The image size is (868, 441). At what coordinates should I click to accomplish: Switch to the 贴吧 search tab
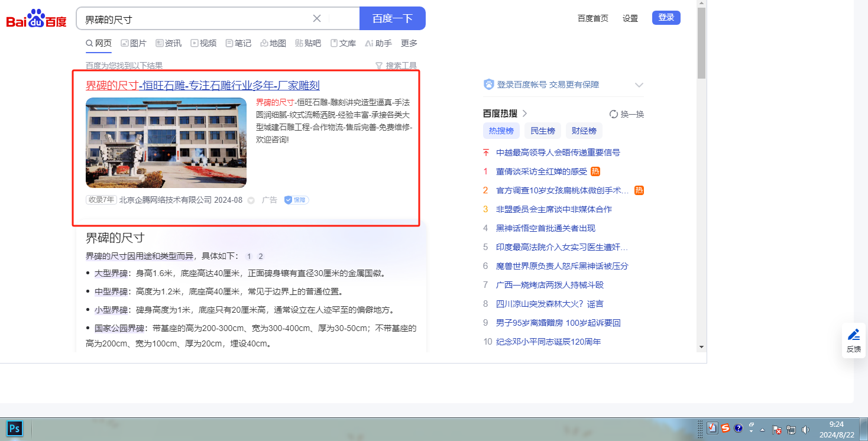308,43
